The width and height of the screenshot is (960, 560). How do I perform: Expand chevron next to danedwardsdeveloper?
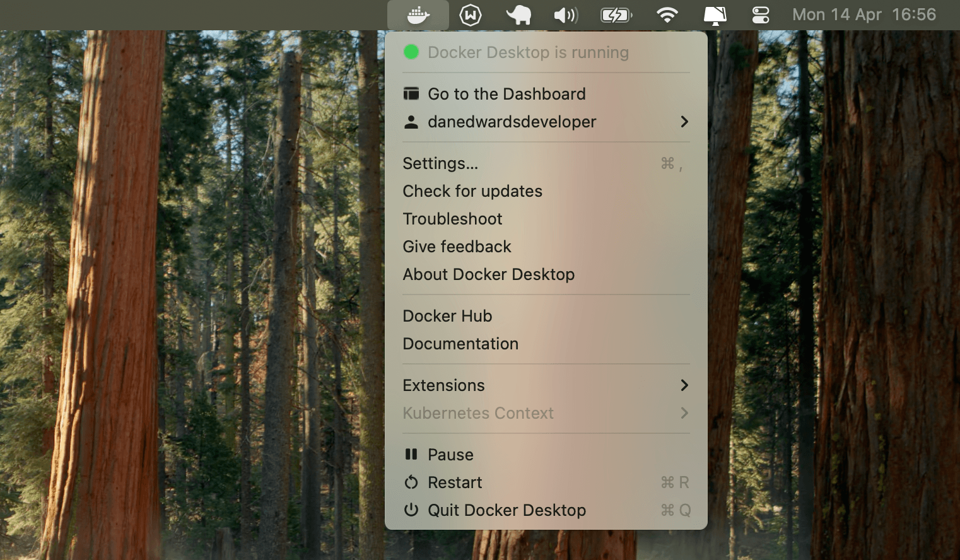[x=684, y=122]
